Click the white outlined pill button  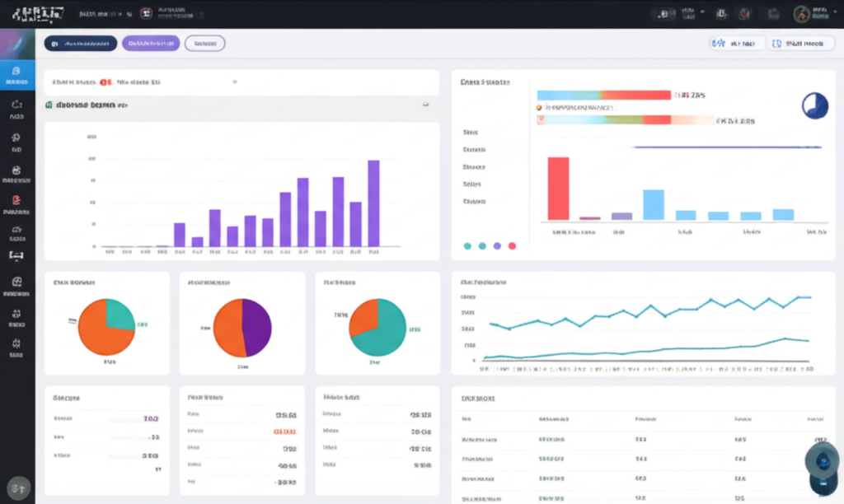205,44
